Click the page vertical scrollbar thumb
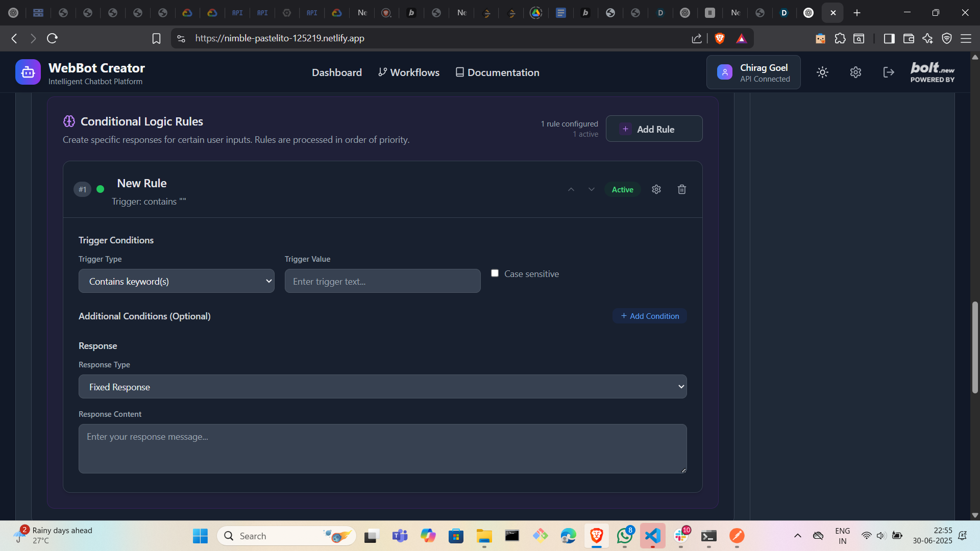Image resolution: width=980 pixels, height=551 pixels. click(974, 347)
